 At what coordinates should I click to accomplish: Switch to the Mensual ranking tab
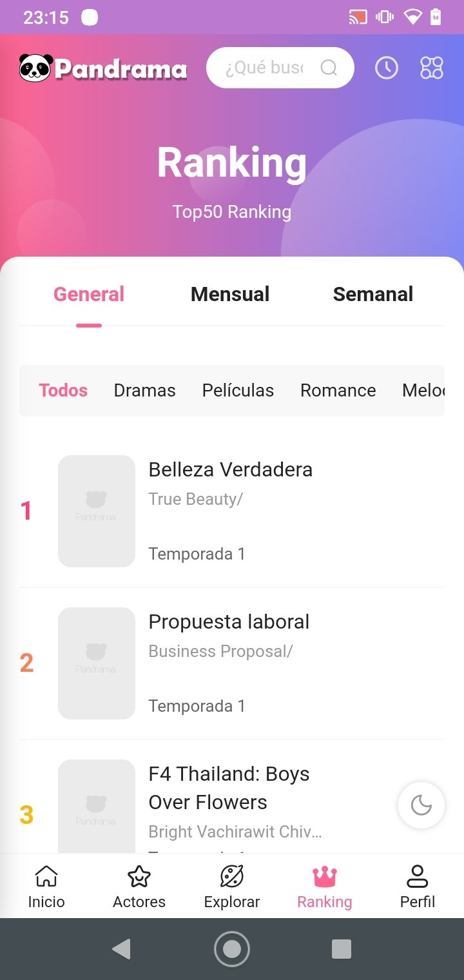pos(230,294)
